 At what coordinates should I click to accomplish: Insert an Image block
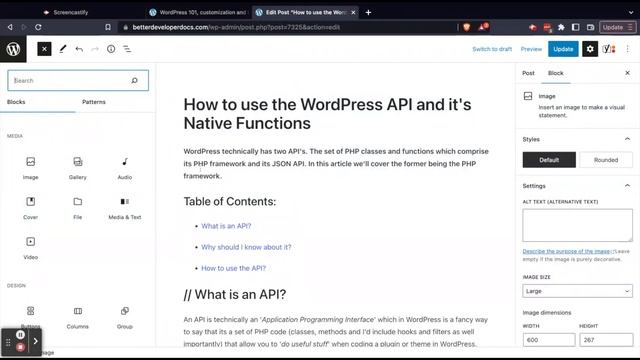point(31,168)
